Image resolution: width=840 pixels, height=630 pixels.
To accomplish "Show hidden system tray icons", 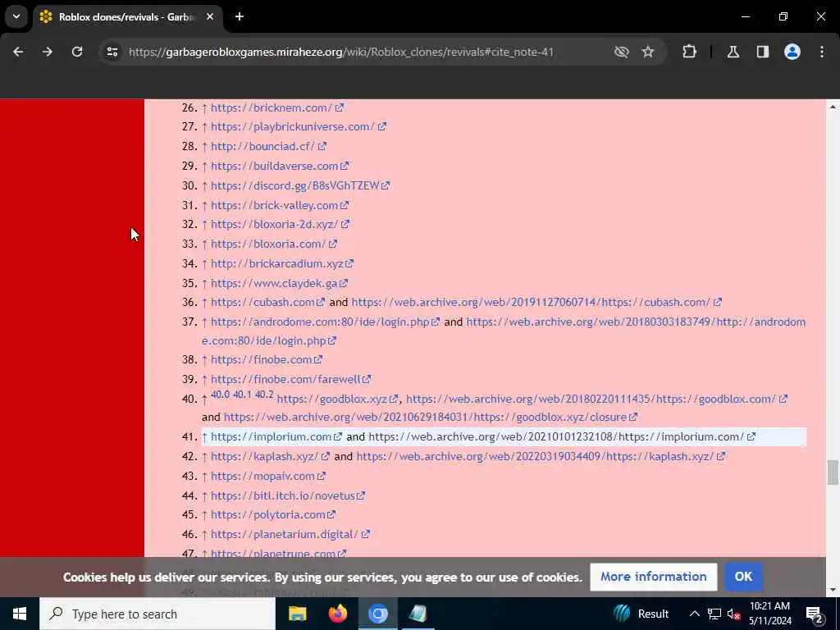I will tap(694, 614).
